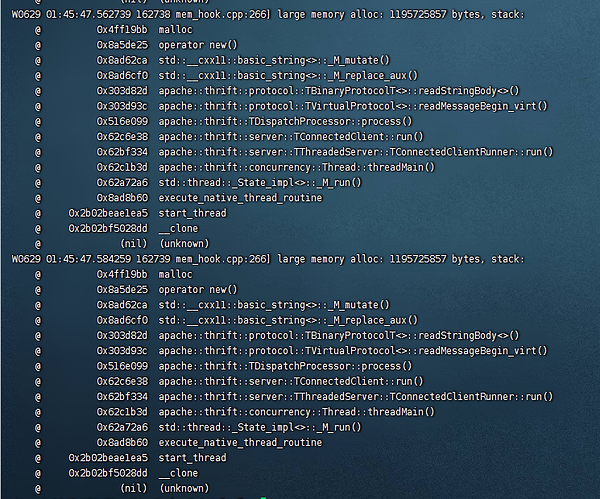The height and width of the screenshot is (499, 600).
Task: Click start_thread in the first stack trace
Action: (x=192, y=213)
